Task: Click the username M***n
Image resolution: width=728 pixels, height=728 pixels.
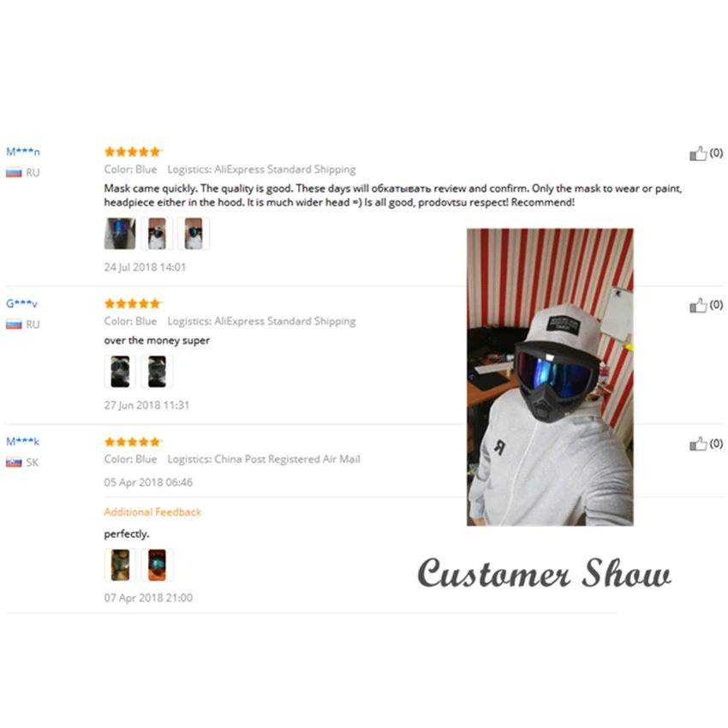Action: pyautogui.click(x=23, y=152)
